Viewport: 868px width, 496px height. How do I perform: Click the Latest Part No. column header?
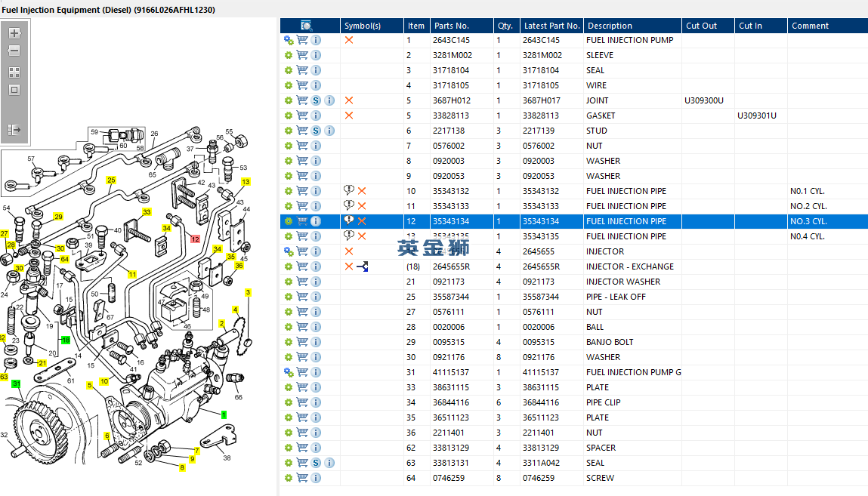pyautogui.click(x=552, y=26)
